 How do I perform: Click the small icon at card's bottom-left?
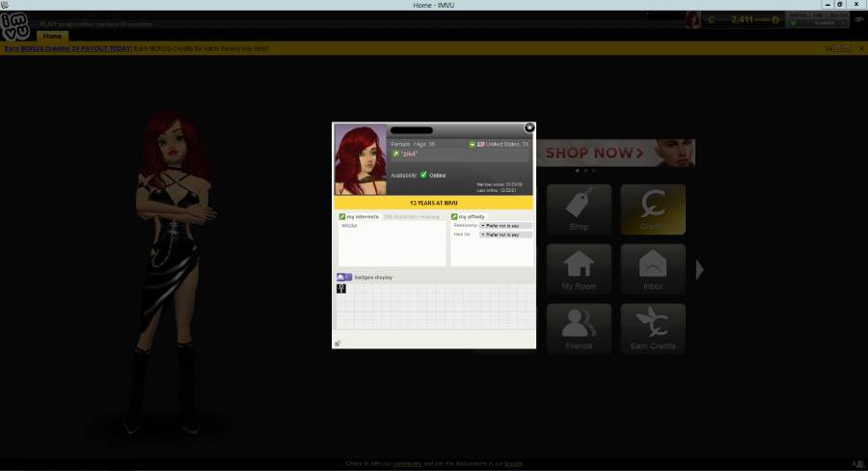coord(338,343)
